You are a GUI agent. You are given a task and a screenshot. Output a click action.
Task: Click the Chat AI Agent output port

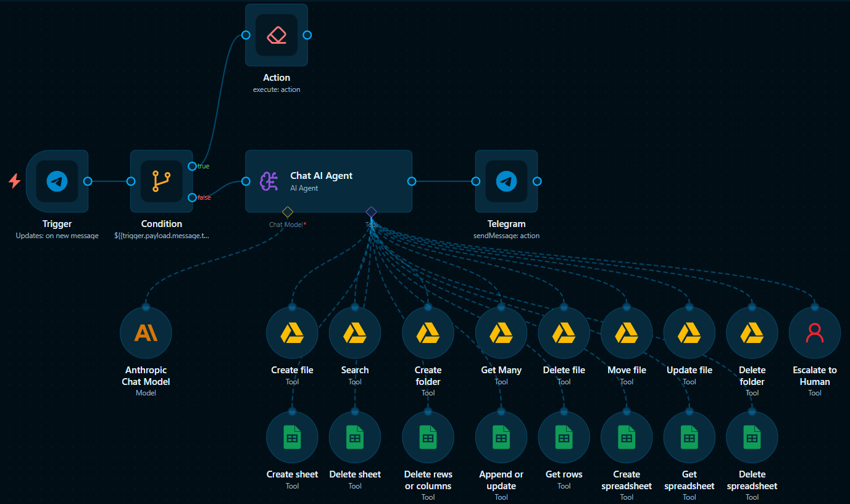(412, 181)
